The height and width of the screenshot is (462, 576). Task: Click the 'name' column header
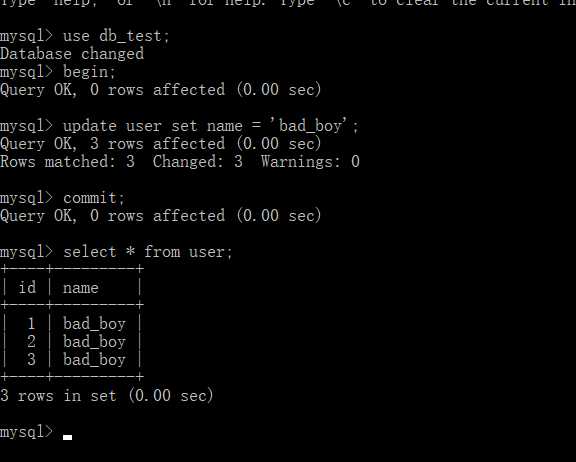pyautogui.click(x=81, y=288)
